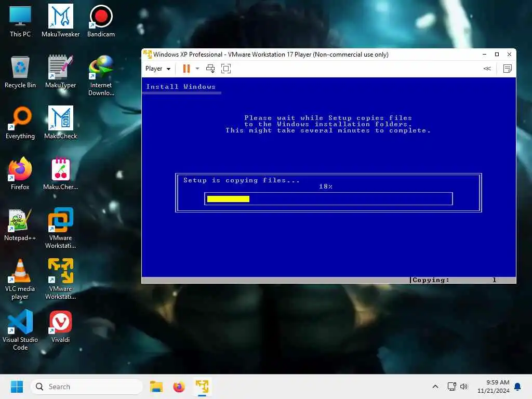Pause the virtual machine
532x399 pixels.
click(x=187, y=69)
